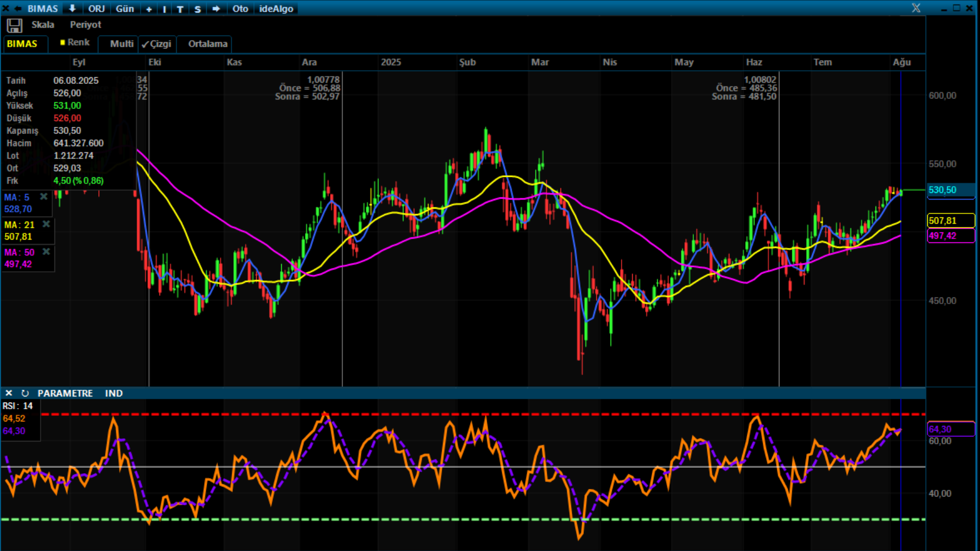Refresh the indicator panel with circular arrow
Image resolution: width=980 pixels, height=551 pixels.
(25, 393)
